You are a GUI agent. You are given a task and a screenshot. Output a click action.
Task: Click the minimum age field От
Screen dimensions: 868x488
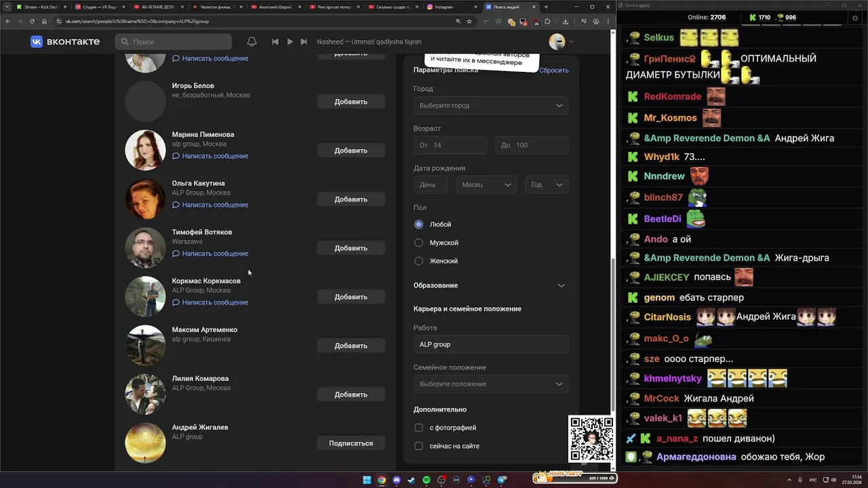click(450, 145)
